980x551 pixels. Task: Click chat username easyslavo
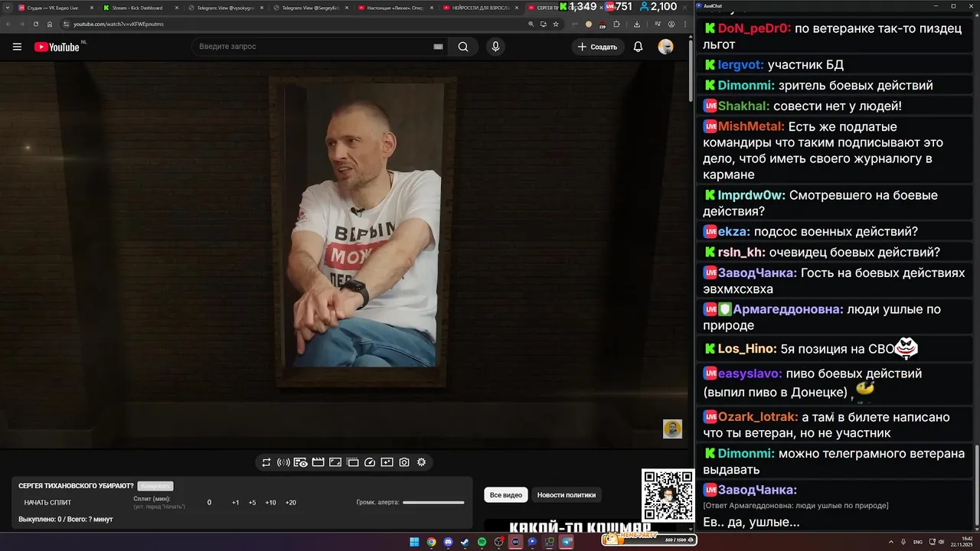pos(750,373)
